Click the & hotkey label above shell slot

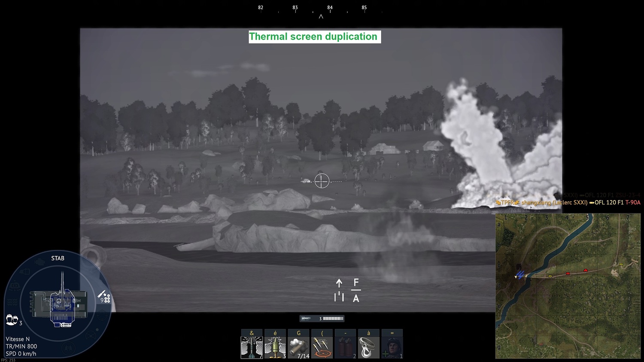point(252,333)
